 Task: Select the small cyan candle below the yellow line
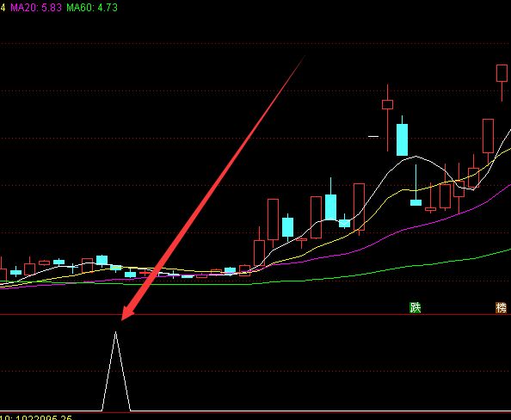click(416, 202)
